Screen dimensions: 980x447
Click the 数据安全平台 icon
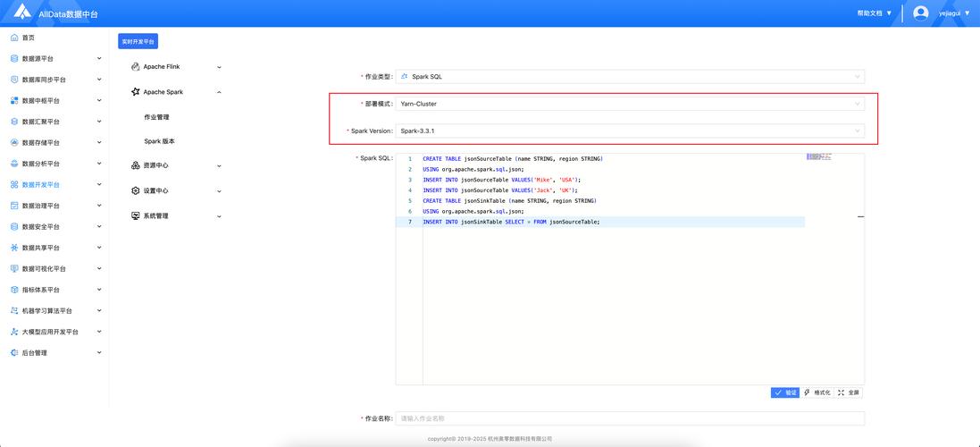(x=14, y=227)
